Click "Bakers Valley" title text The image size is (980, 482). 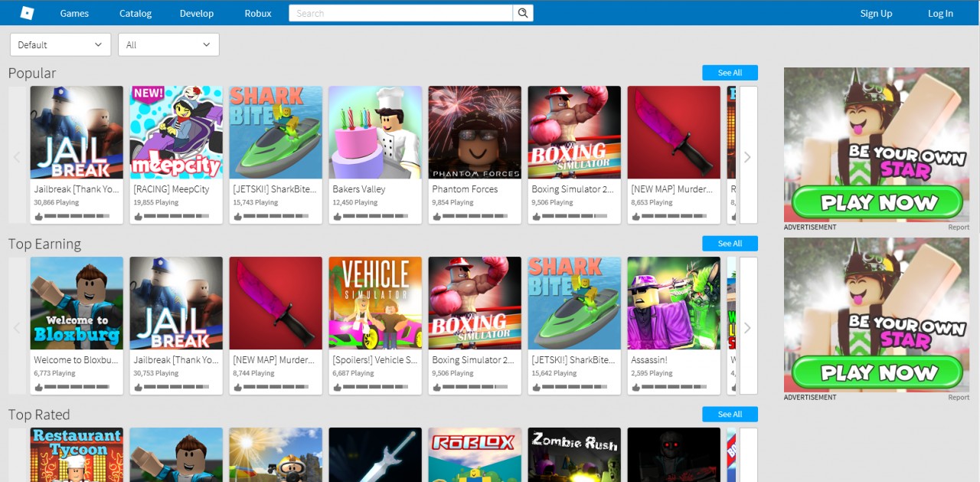(359, 189)
